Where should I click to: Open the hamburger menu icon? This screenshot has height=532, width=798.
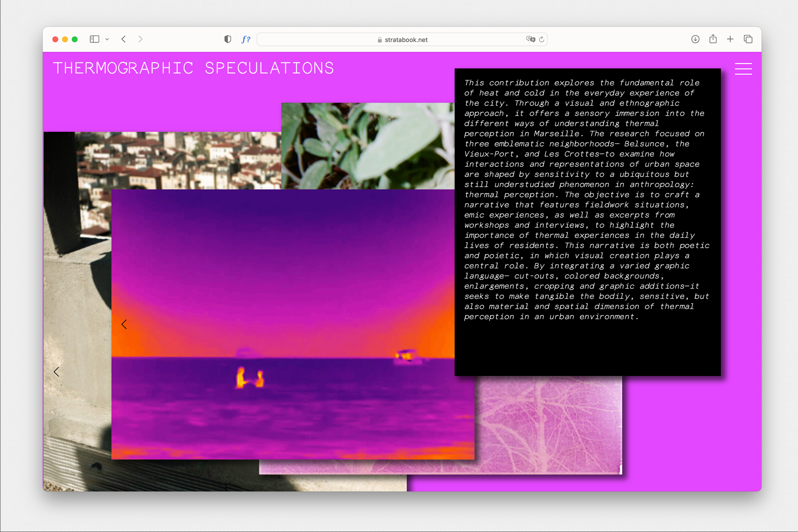743,69
